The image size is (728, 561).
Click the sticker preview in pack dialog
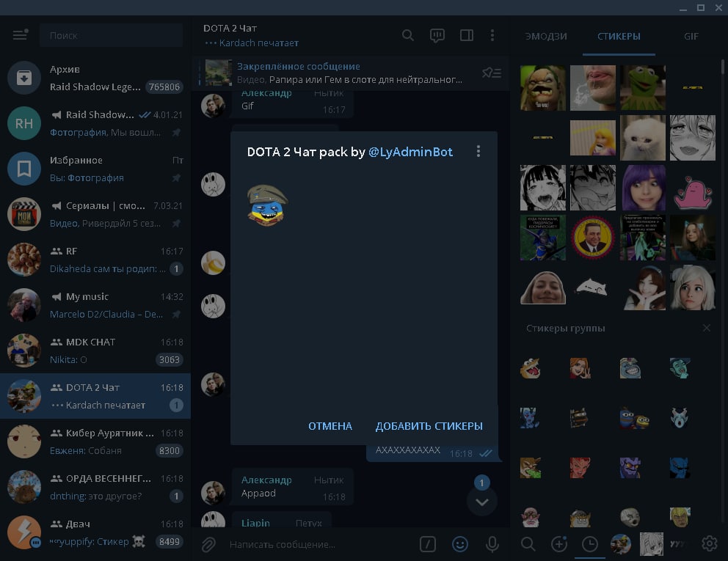pos(267,205)
